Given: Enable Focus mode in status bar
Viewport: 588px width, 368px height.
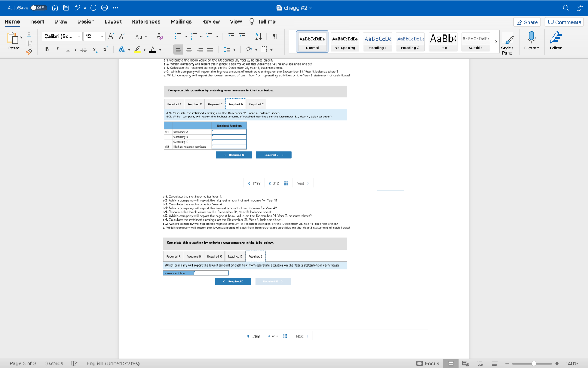Looking at the screenshot, I should [428, 363].
